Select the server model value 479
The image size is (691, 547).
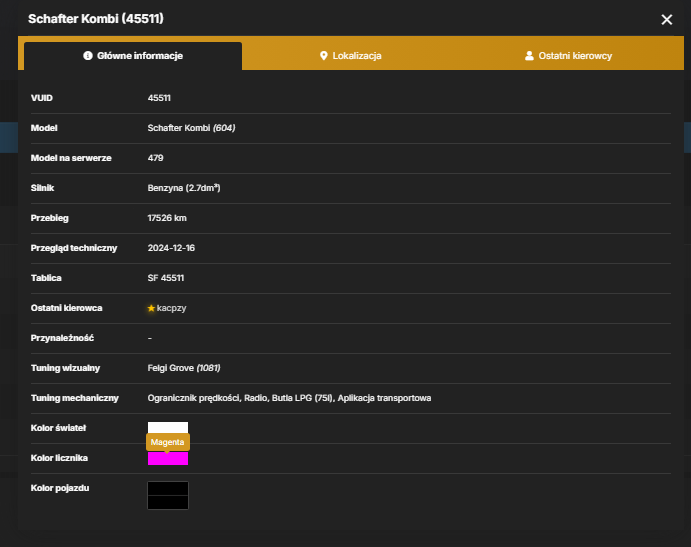156,158
